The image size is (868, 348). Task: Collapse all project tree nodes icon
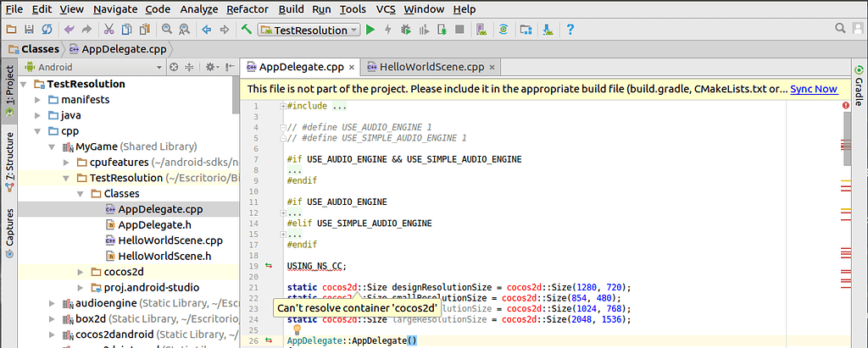189,68
